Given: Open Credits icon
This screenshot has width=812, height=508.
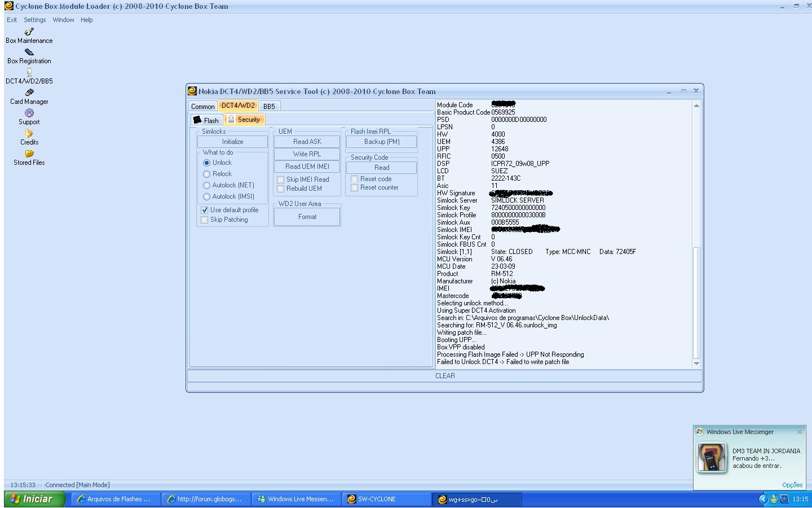Looking at the screenshot, I should (29, 133).
